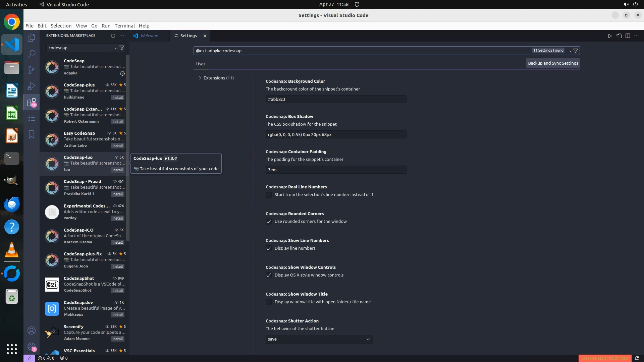
Task: Click the Refresh extensions icon
Action: pos(113,36)
